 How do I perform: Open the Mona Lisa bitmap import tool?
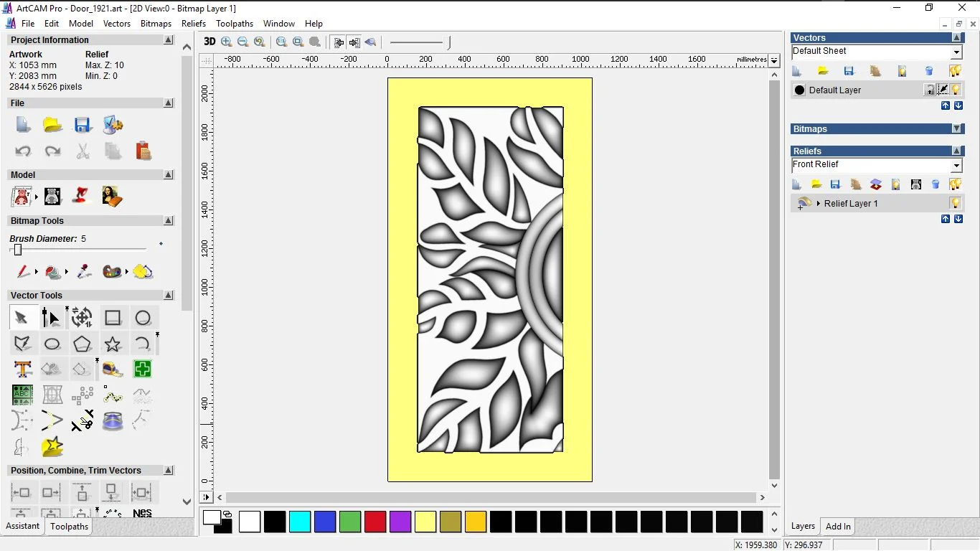click(x=113, y=195)
